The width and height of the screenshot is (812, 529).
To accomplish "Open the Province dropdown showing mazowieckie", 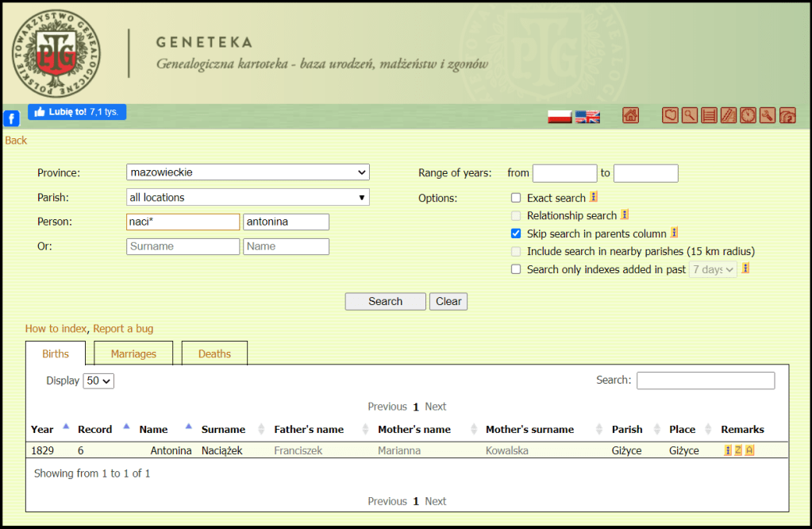I will coord(248,172).
